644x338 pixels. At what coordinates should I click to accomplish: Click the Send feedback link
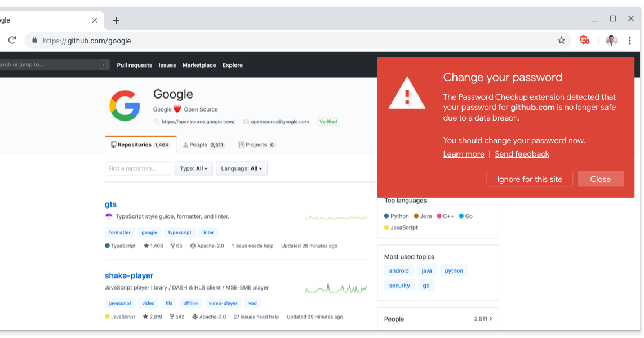(x=522, y=154)
